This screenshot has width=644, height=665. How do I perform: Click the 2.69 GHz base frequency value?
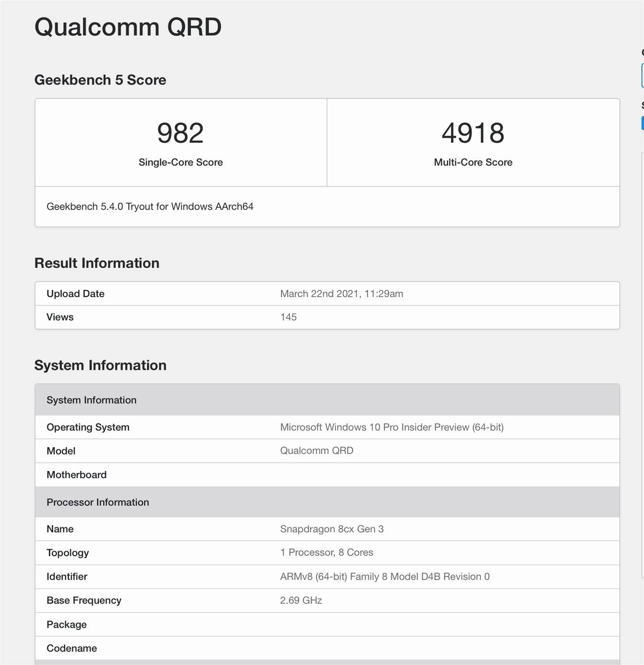pos(301,600)
